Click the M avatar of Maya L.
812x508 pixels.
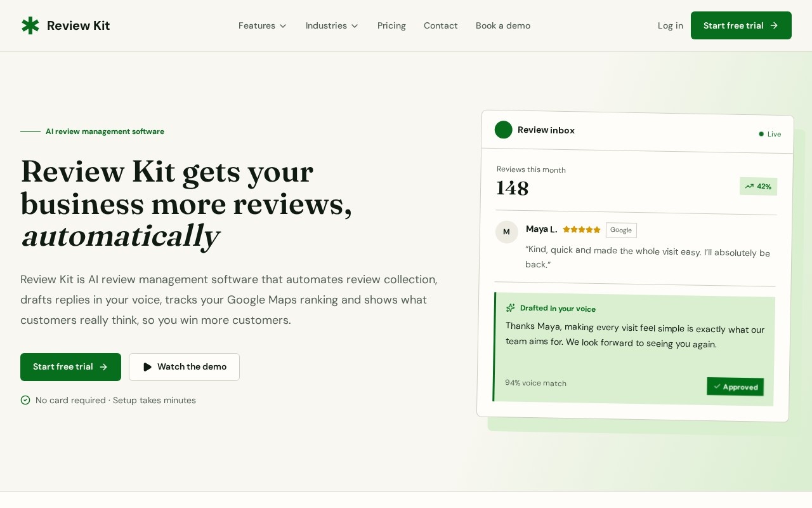507,232
